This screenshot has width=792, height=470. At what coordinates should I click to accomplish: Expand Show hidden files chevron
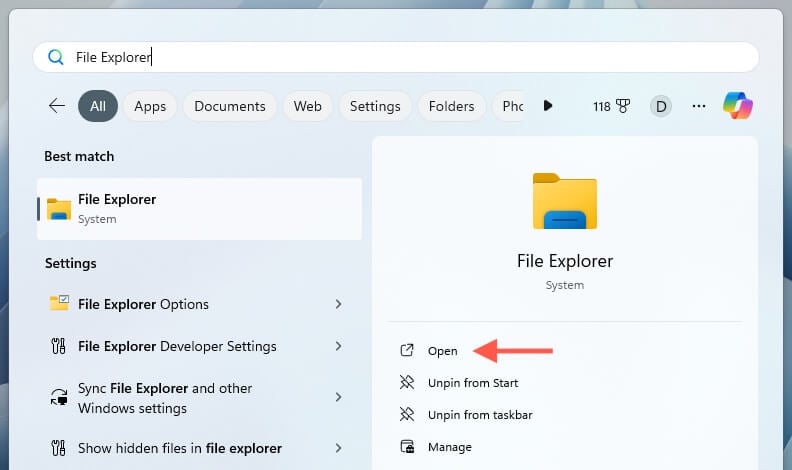(x=338, y=448)
